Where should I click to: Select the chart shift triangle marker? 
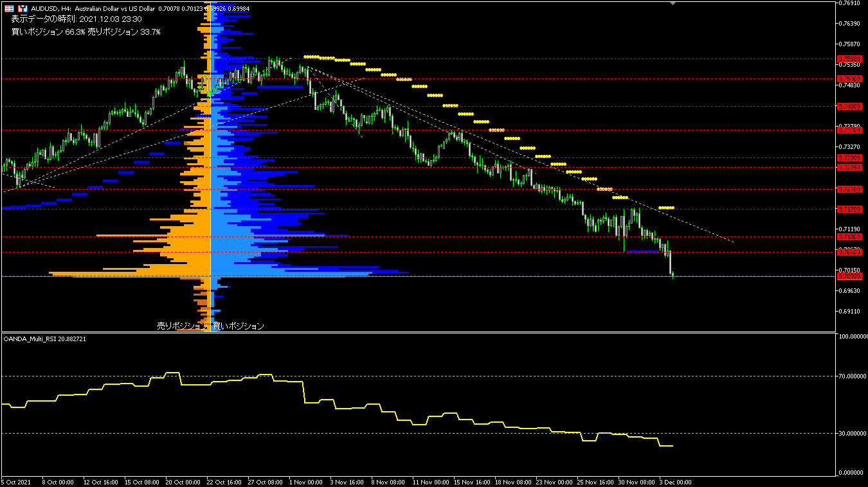coord(673,3)
